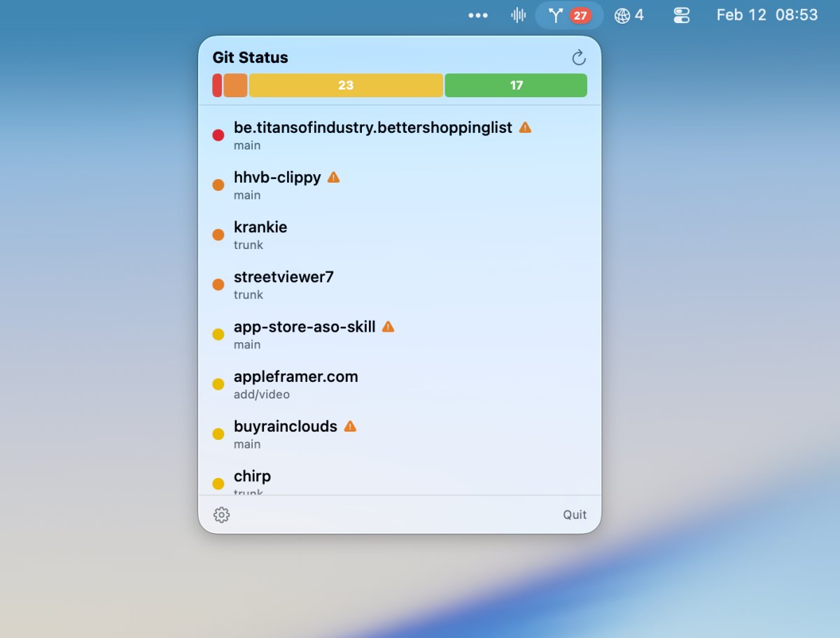The height and width of the screenshot is (638, 840).
Task: Click the audio waveform menu bar icon
Action: [x=519, y=15]
